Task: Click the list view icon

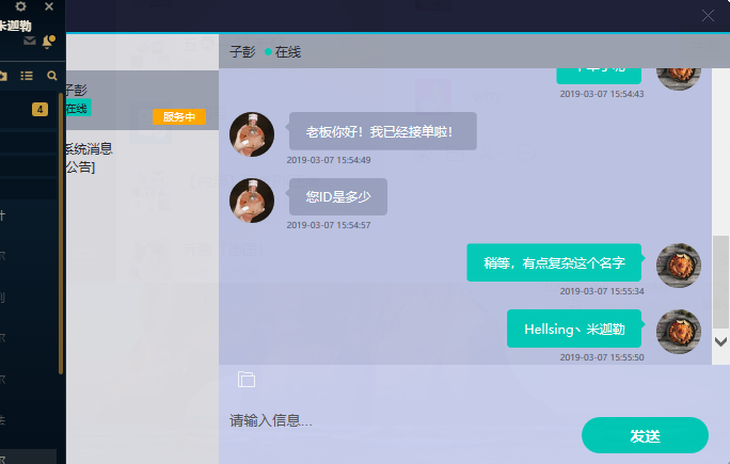Action: pyautogui.click(x=27, y=75)
